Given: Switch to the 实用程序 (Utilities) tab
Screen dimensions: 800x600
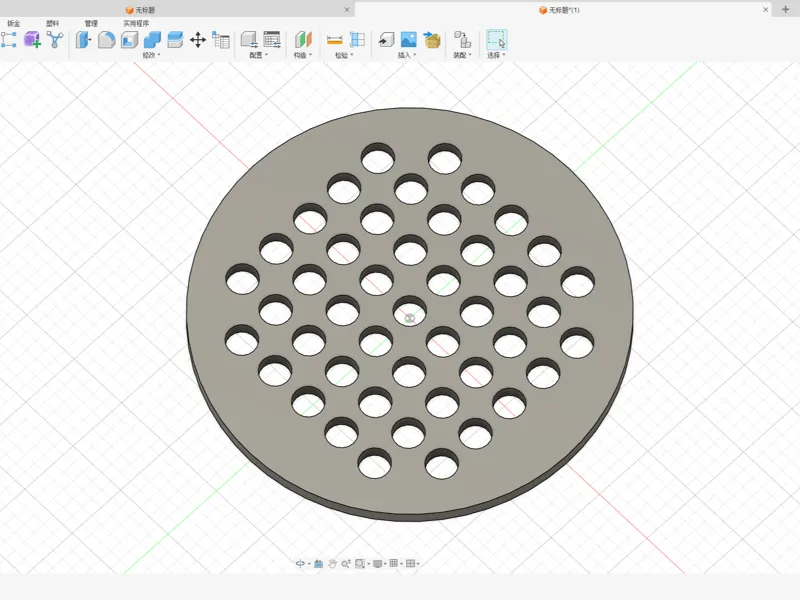Looking at the screenshot, I should (136, 23).
